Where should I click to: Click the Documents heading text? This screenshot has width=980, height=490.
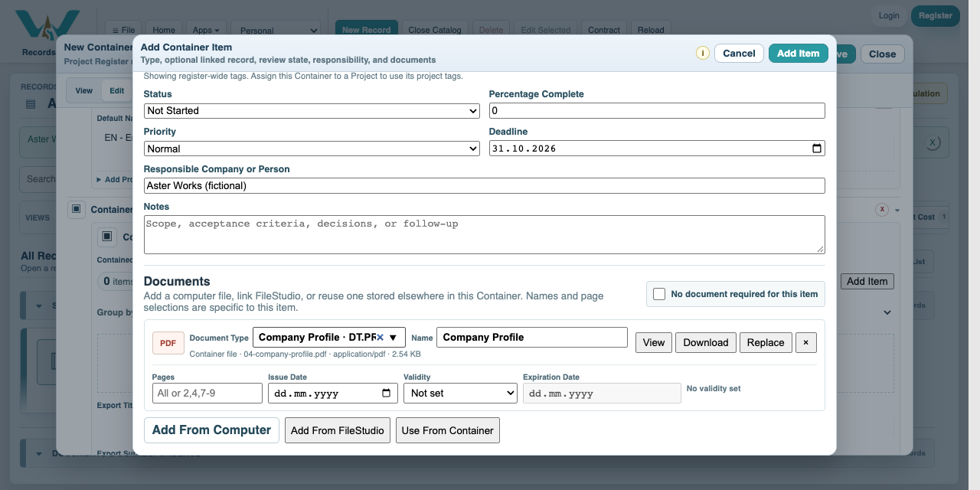click(x=177, y=281)
